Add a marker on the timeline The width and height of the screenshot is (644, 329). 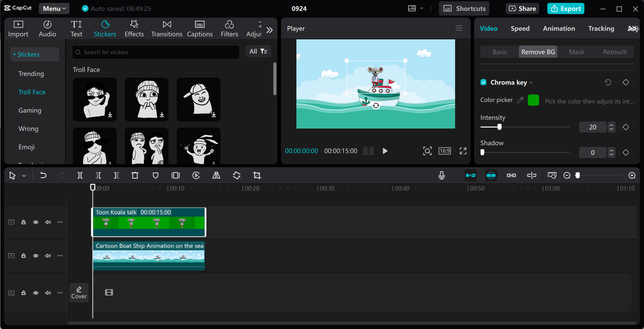pos(155,175)
